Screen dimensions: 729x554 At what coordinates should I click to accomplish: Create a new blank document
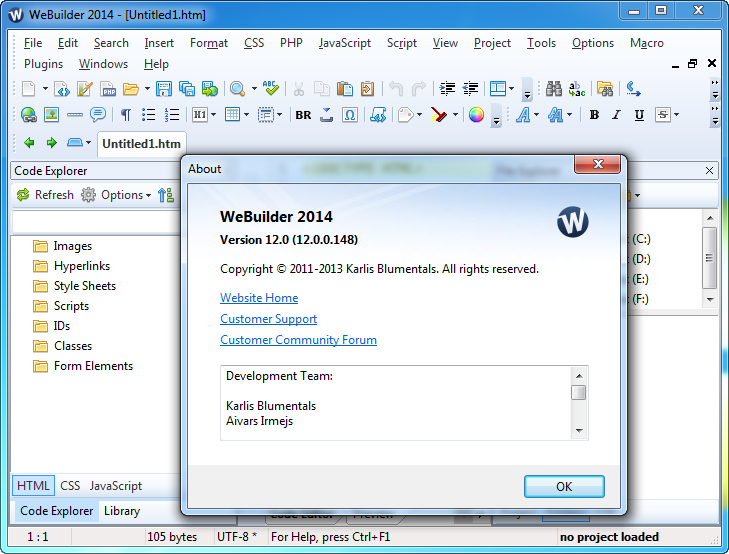click(x=29, y=88)
